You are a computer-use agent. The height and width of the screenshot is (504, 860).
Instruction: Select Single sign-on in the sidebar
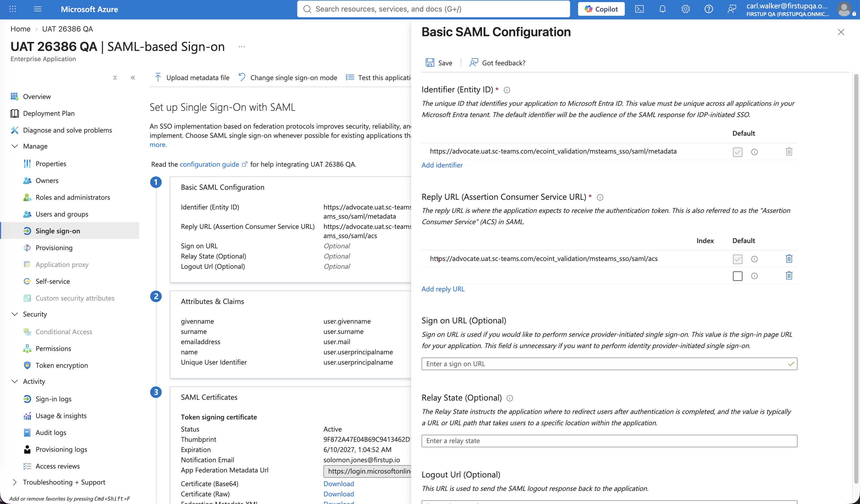[x=70, y=231]
